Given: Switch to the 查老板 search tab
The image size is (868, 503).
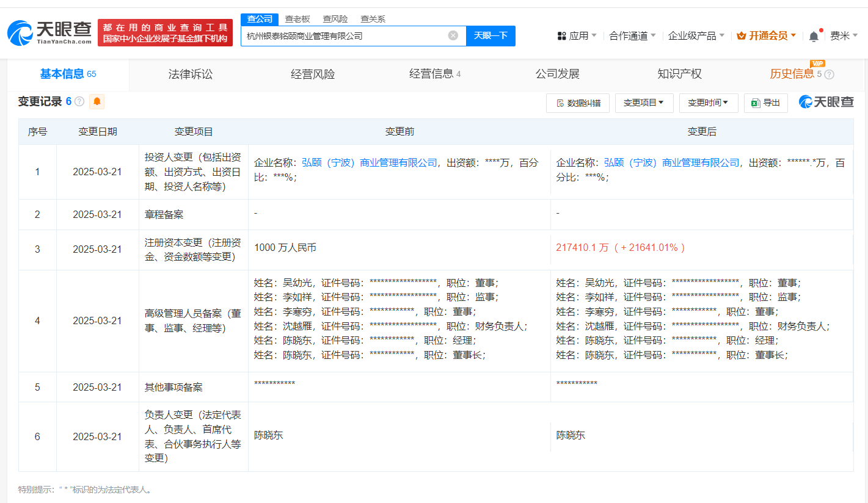Looking at the screenshot, I should (297, 18).
